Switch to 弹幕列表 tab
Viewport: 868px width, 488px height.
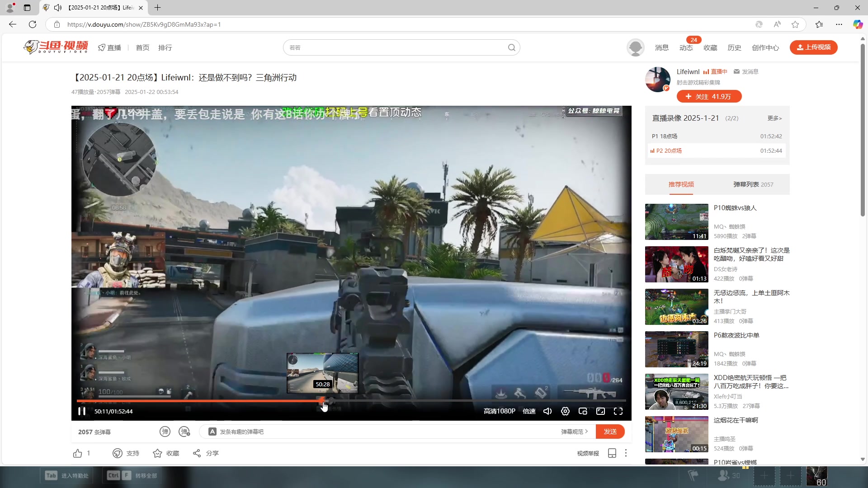pos(753,184)
